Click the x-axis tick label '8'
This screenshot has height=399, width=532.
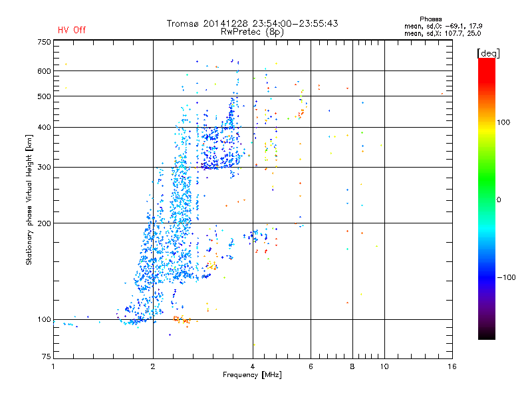pyautogui.click(x=352, y=366)
